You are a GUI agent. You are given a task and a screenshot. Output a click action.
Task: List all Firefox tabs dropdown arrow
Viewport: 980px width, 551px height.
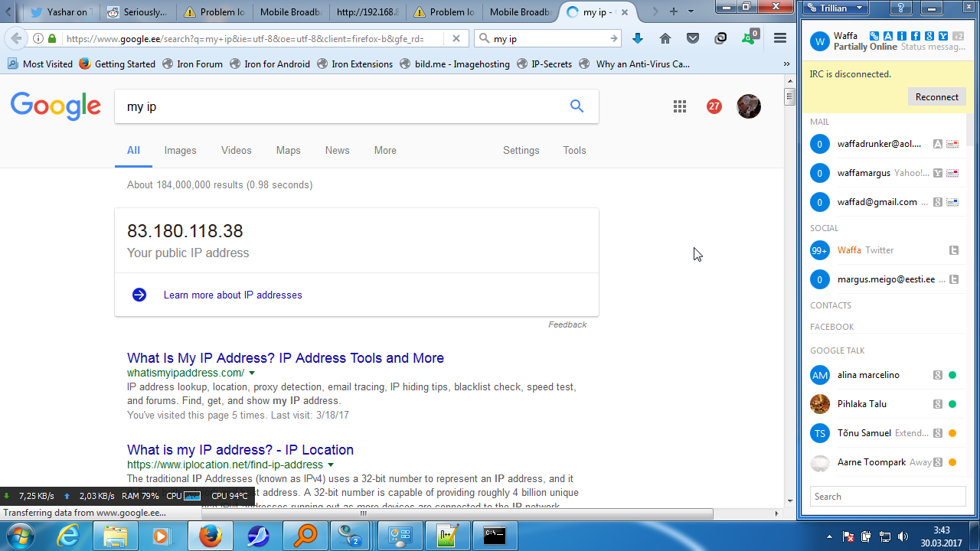coord(691,11)
